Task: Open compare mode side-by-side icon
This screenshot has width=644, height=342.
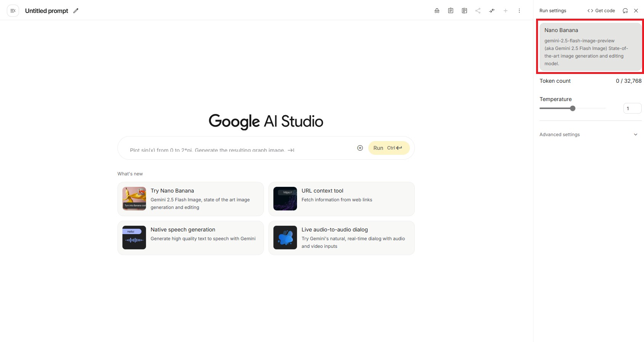Action: click(464, 11)
